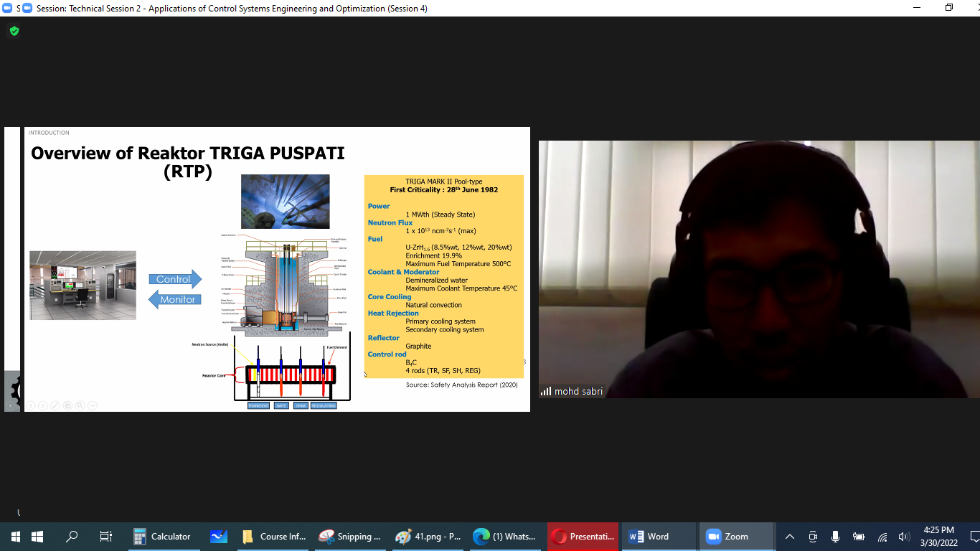This screenshot has height=551, width=980.
Task: Open the clock showing 4:25 PM
Action: tap(939, 537)
